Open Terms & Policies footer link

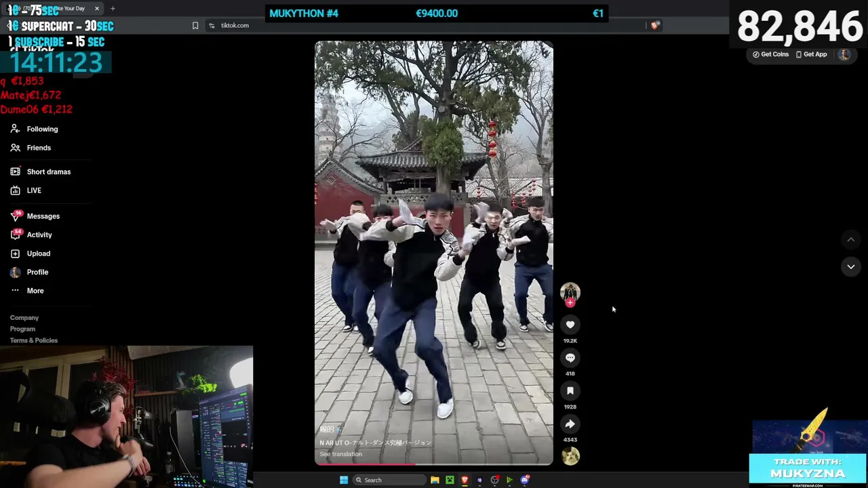[x=34, y=340]
